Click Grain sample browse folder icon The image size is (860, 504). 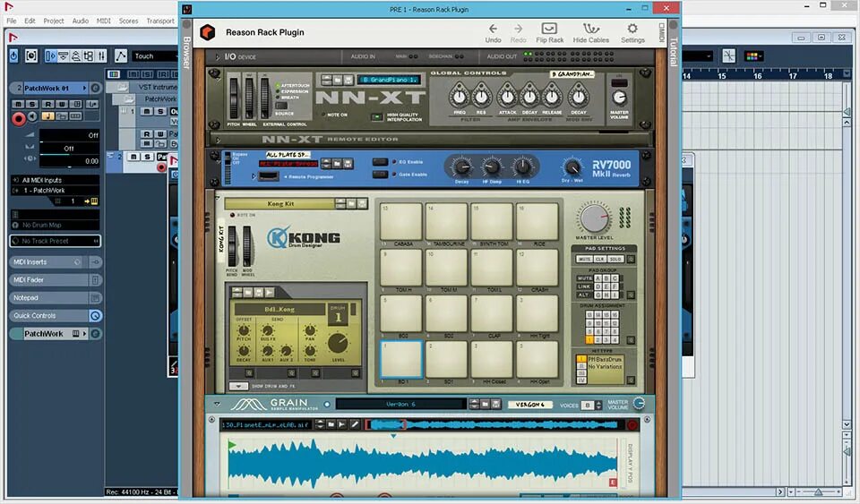tap(331, 424)
